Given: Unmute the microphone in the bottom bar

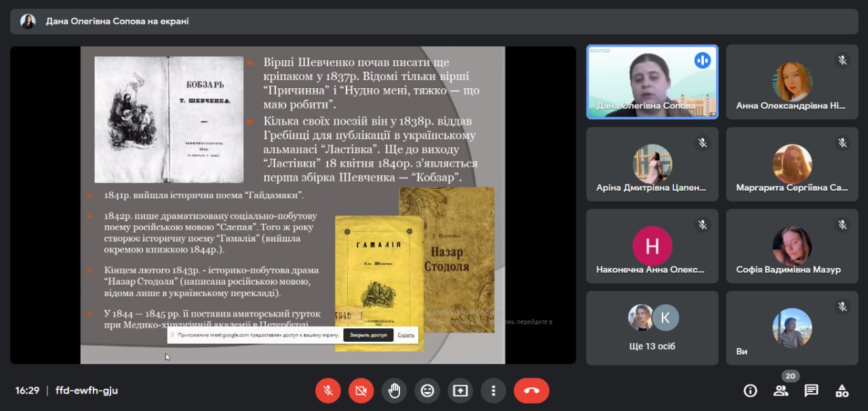Looking at the screenshot, I should (x=328, y=391).
